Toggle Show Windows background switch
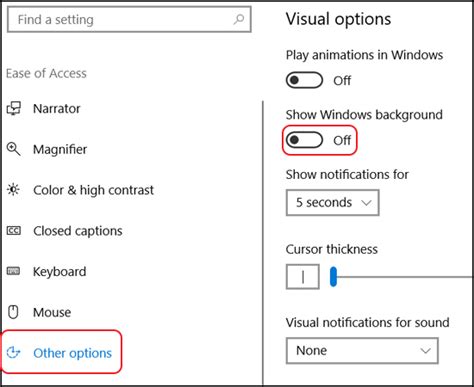This screenshot has width=474, height=387. pos(304,140)
